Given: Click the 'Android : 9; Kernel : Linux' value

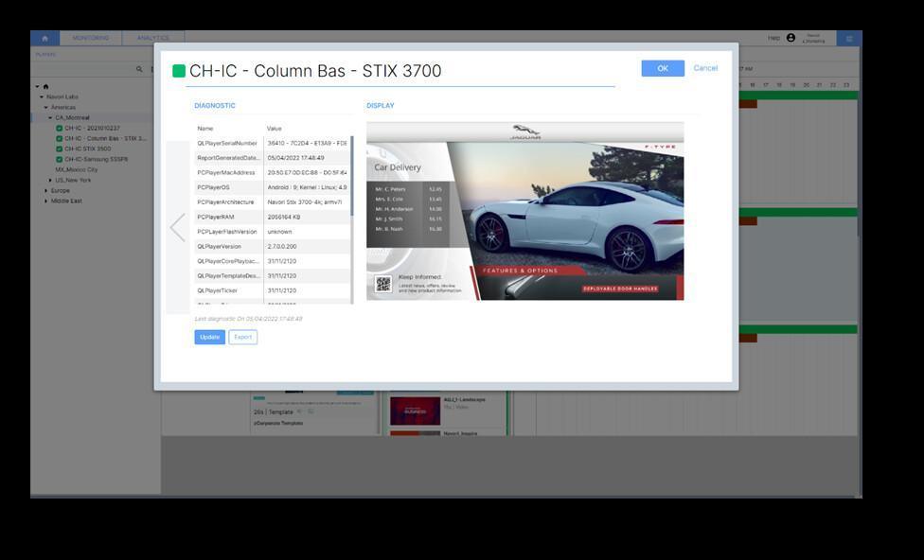Looking at the screenshot, I should pos(307,187).
